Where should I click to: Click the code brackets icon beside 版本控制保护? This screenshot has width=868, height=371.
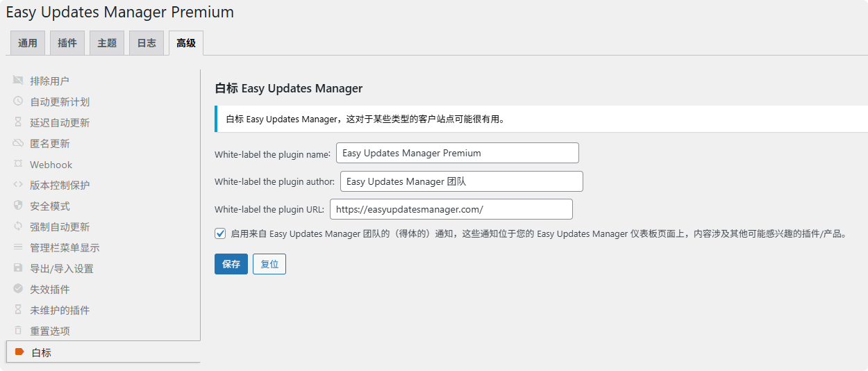pyautogui.click(x=18, y=185)
